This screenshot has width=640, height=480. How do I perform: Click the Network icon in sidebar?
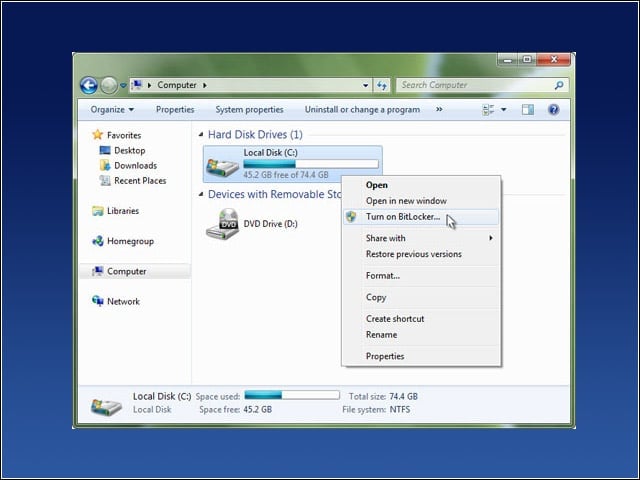(x=98, y=301)
